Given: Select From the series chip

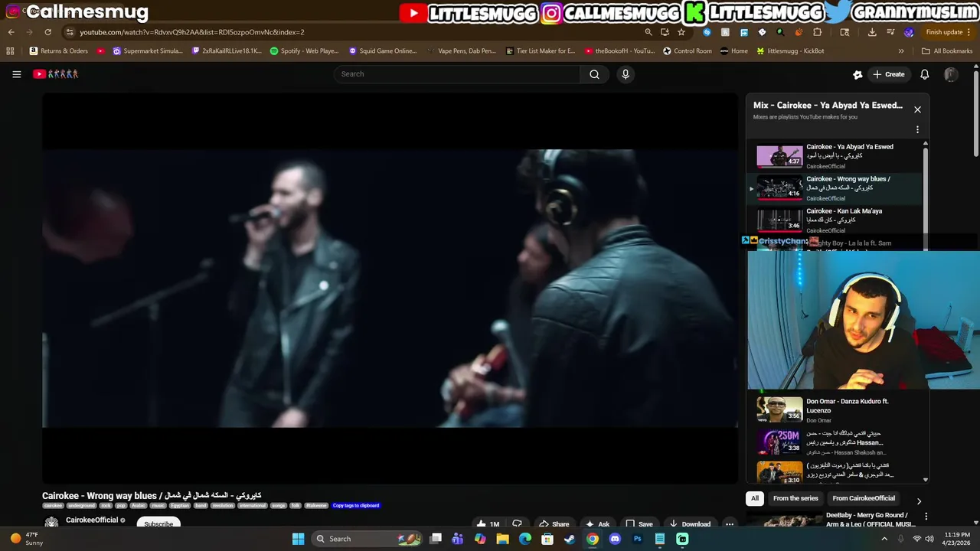Looking at the screenshot, I should coord(795,498).
